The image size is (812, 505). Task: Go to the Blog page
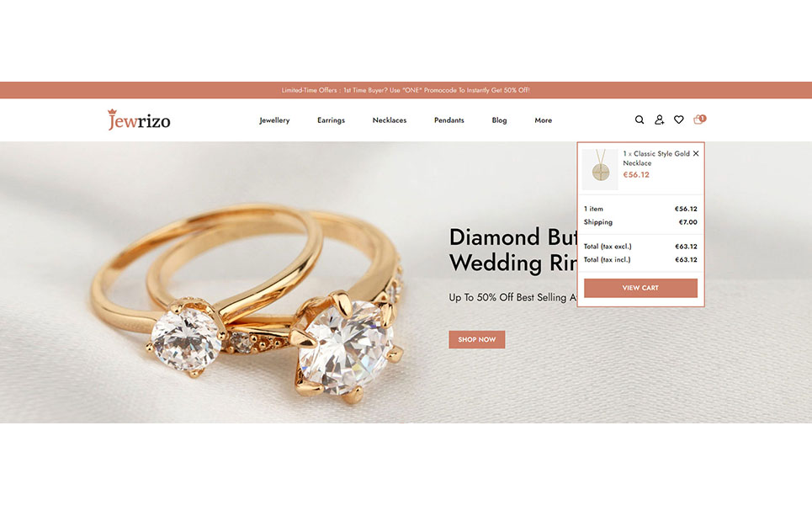click(x=499, y=120)
